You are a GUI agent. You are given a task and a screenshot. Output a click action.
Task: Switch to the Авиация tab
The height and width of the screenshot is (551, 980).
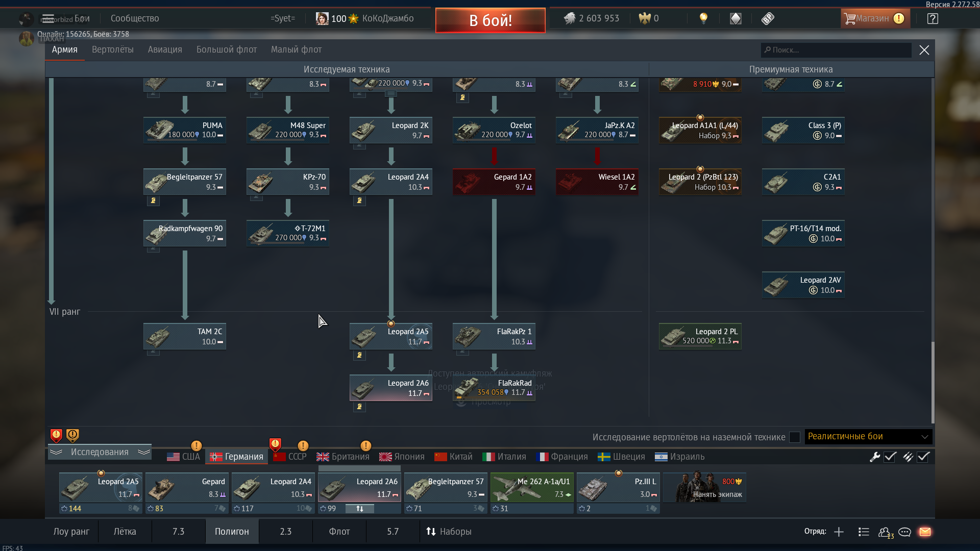pyautogui.click(x=165, y=49)
